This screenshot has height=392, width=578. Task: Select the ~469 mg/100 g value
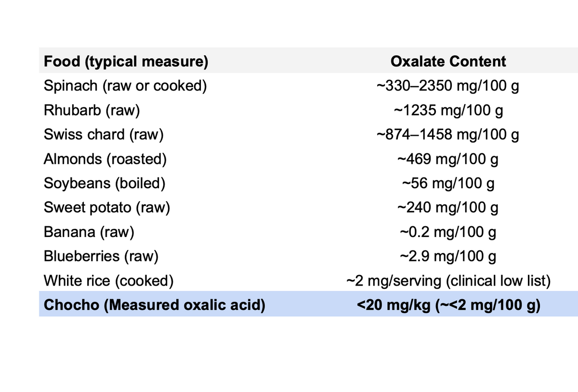click(x=448, y=159)
